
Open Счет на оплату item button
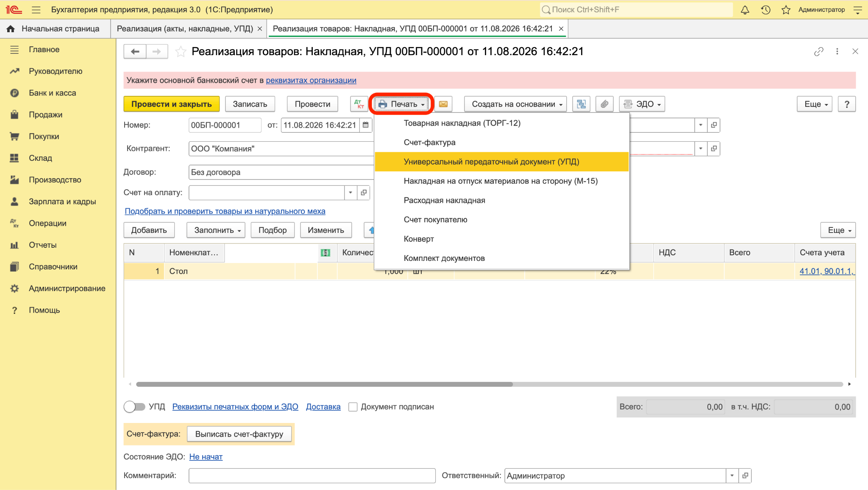[x=364, y=193]
